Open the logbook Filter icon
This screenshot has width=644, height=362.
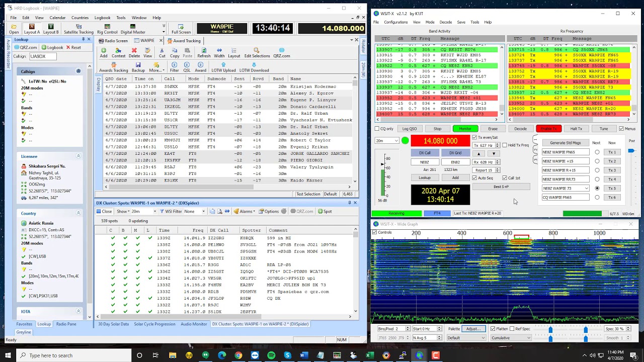pos(174,67)
